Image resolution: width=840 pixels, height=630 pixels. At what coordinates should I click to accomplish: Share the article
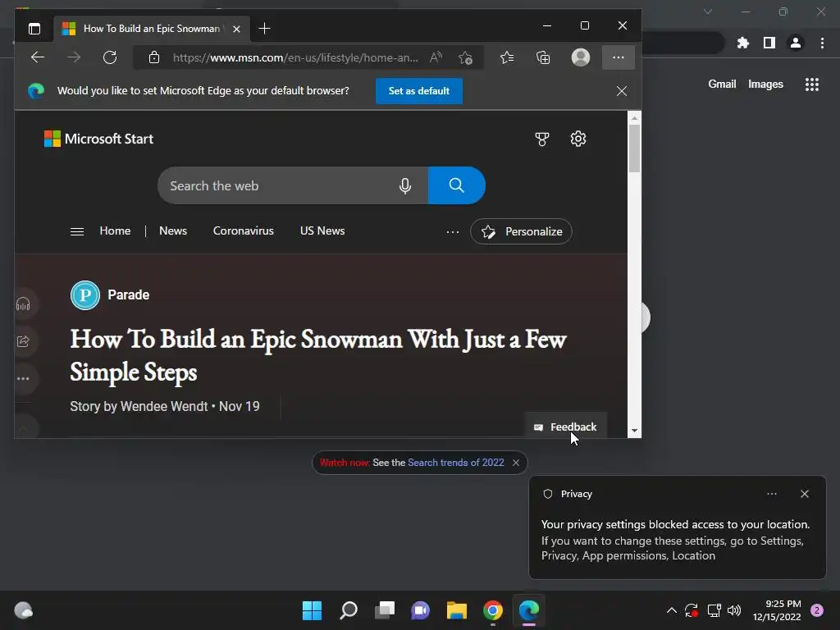click(x=23, y=341)
